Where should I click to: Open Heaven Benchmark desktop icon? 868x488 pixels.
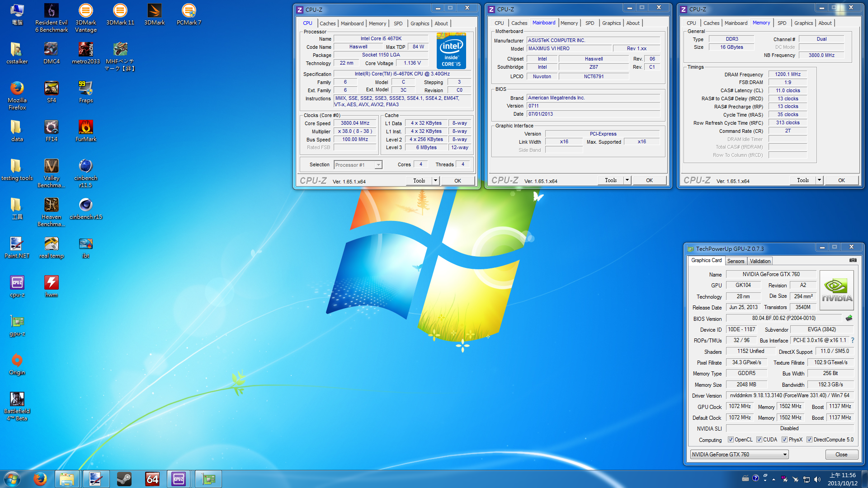pos(51,212)
